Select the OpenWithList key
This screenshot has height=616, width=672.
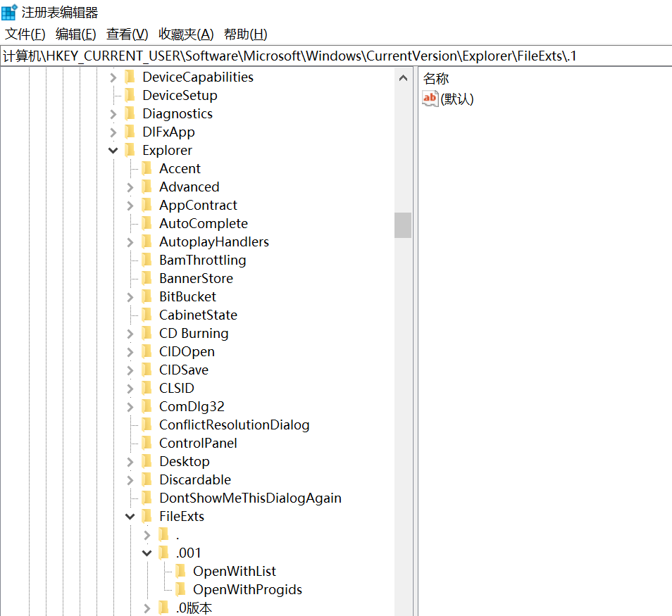coord(235,571)
